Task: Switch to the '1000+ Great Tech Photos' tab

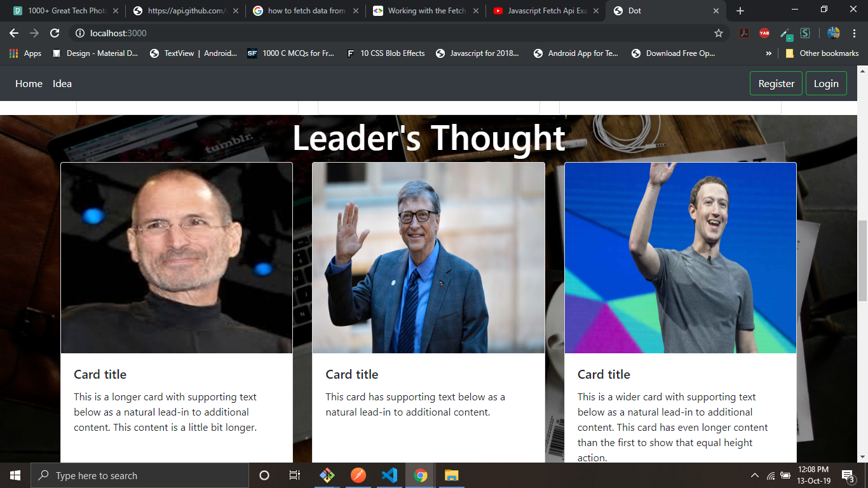Action: pyautogui.click(x=64, y=11)
